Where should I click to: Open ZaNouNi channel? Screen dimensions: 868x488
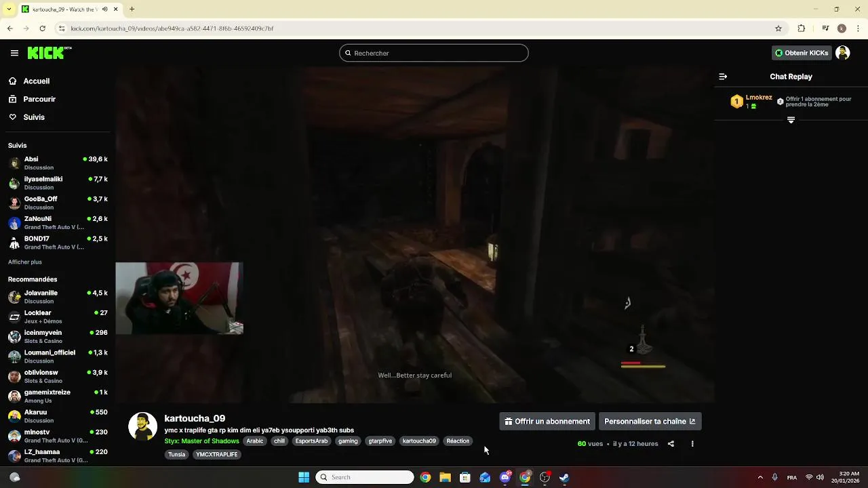[58, 223]
